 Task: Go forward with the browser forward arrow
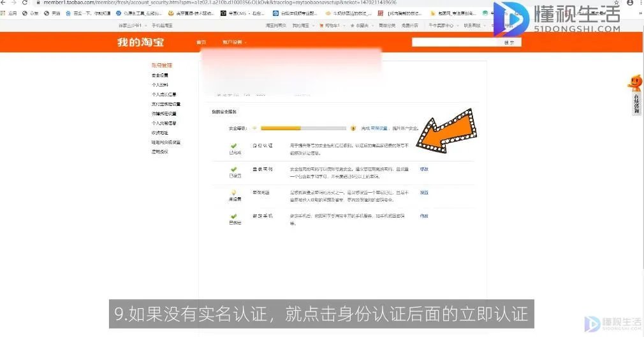tap(13, 3)
